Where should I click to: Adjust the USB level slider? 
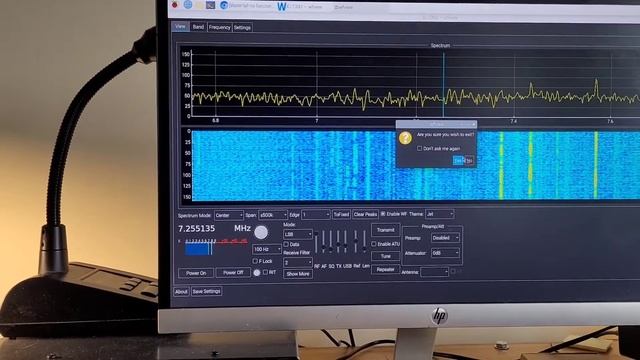[346, 242]
